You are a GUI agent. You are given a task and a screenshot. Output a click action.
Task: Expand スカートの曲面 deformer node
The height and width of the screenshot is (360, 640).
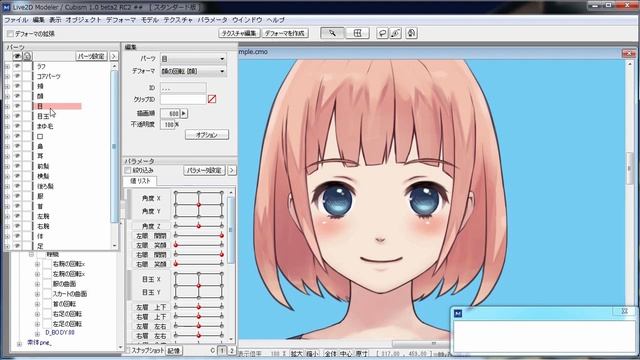point(38,294)
